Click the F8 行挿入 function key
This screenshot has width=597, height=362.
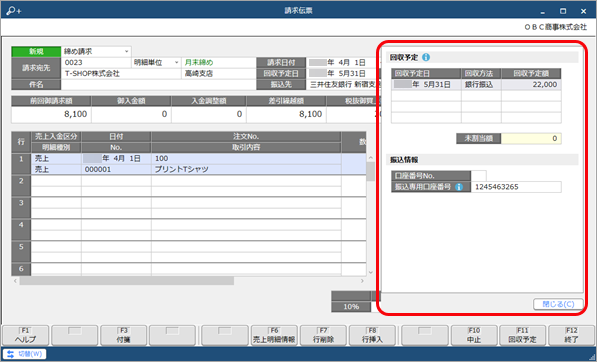(x=372, y=335)
